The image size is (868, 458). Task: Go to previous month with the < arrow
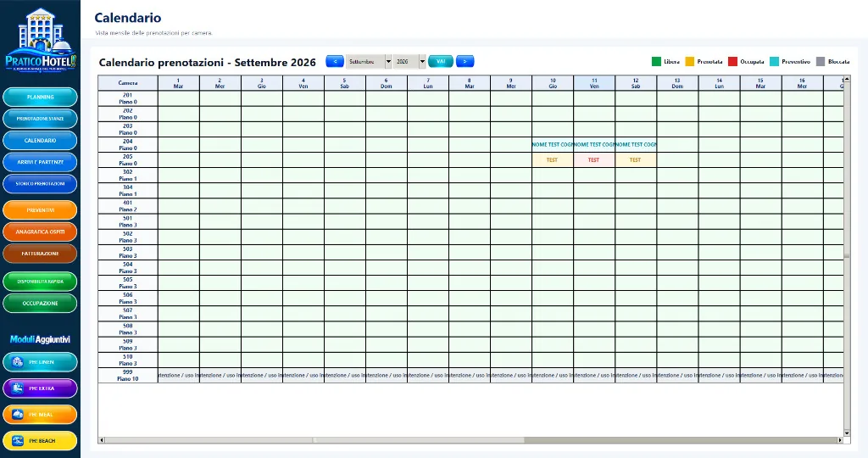[335, 61]
